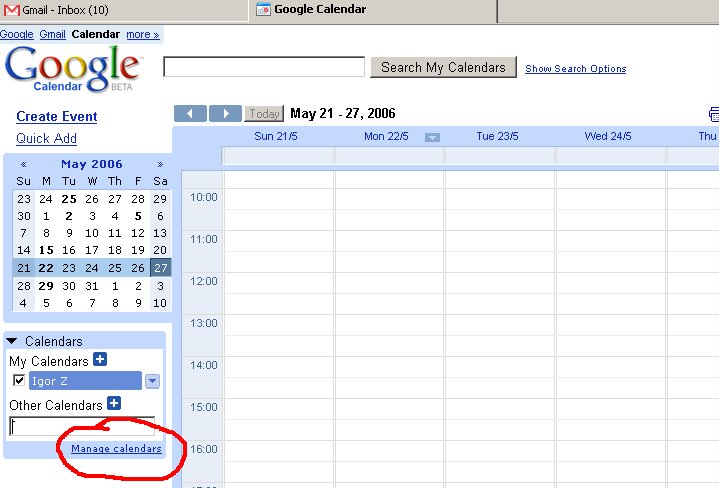This screenshot has width=719, height=488.
Task: Click the Wed 24/5 day header
Action: point(608,136)
